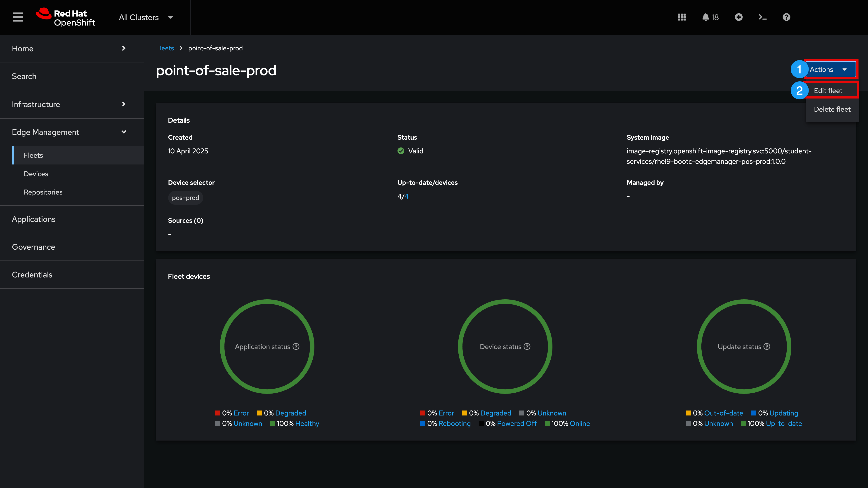The height and width of the screenshot is (488, 868).
Task: Open Applications in the sidebar
Action: pyautogui.click(x=72, y=219)
